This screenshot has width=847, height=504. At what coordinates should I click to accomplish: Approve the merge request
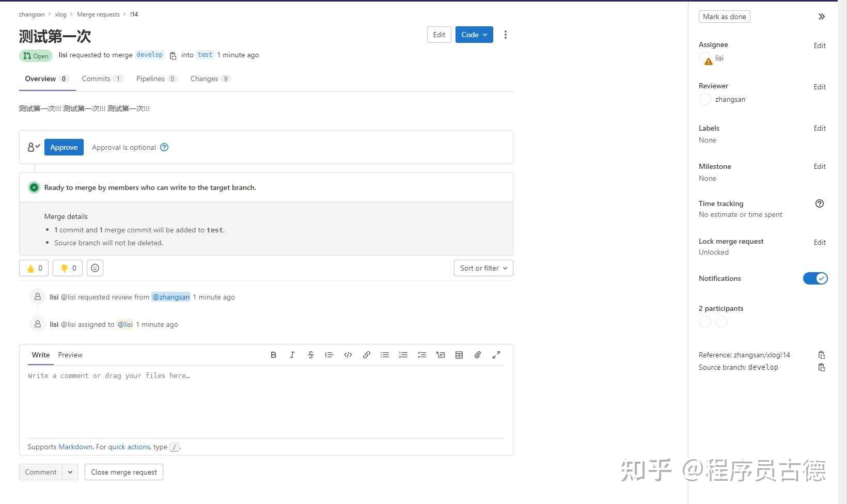click(x=64, y=147)
